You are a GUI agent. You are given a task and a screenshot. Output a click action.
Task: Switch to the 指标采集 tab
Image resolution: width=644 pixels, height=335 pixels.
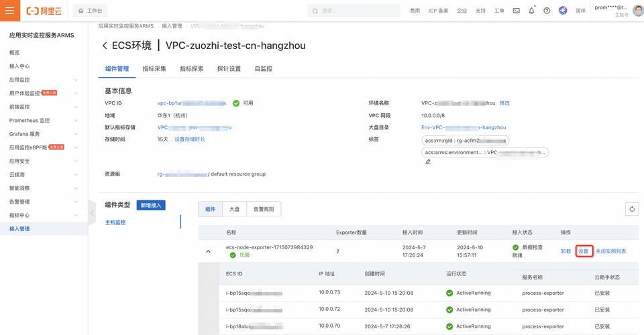click(x=154, y=68)
